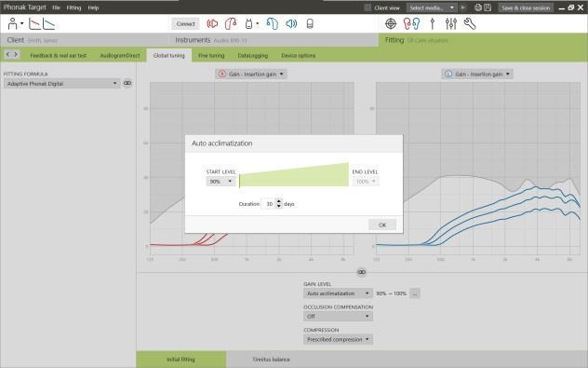Screen dimensions: 588x368
Task: Click the Duration days input field
Action: 269,204
